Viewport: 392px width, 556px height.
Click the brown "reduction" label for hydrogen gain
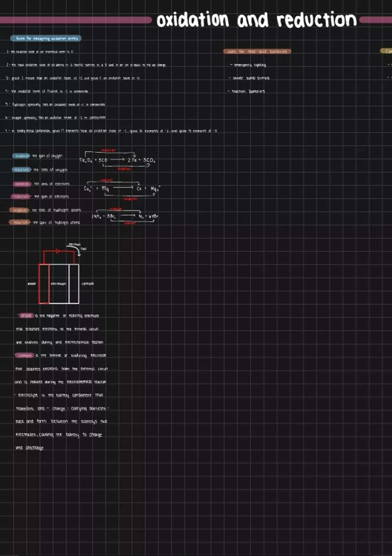click(x=20, y=222)
